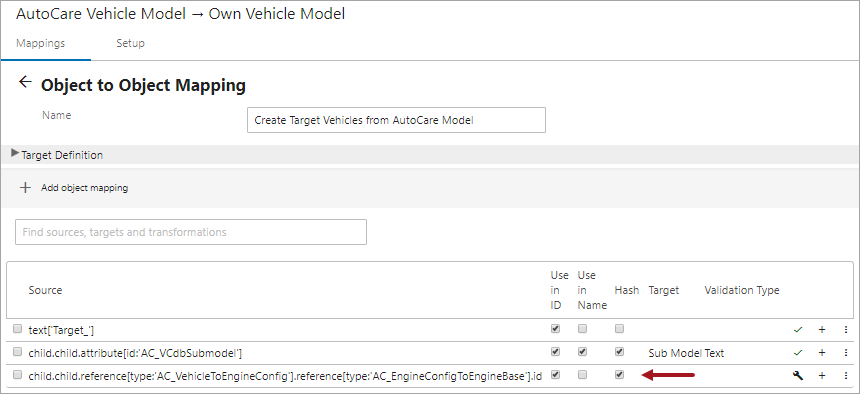Click the Name input field
This screenshot has height=394, width=860.
396,120
